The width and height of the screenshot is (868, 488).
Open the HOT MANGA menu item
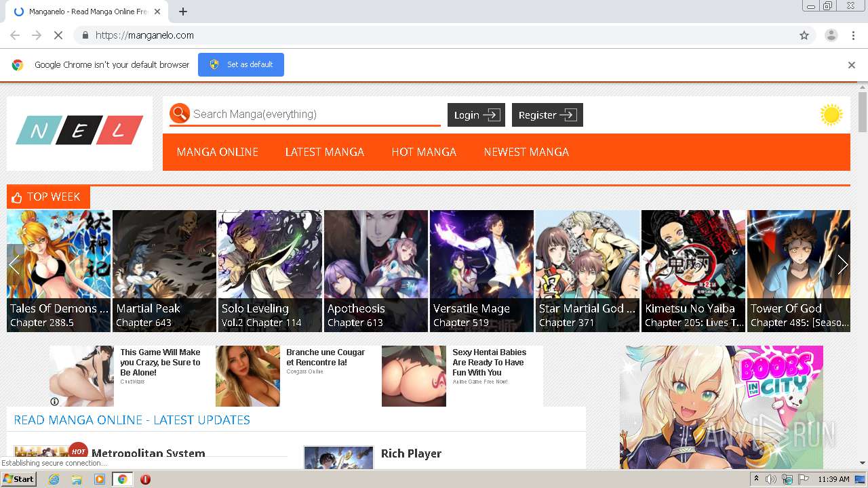click(424, 152)
